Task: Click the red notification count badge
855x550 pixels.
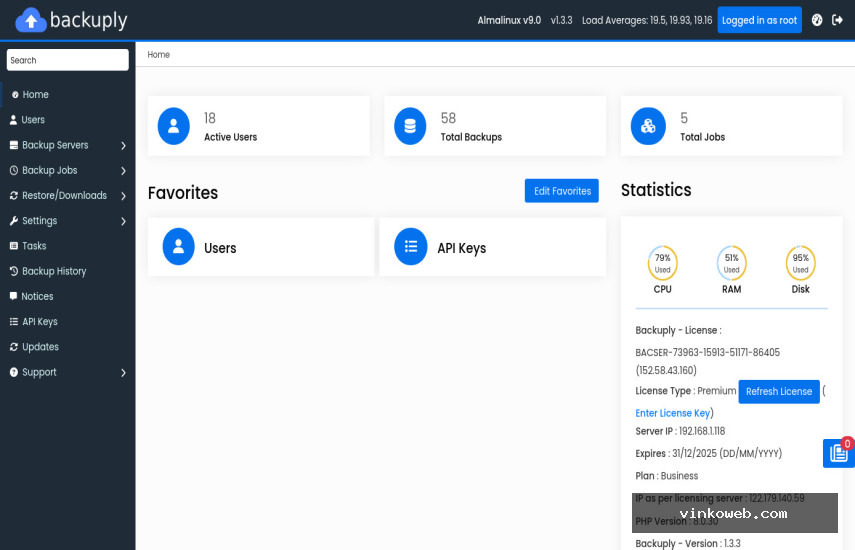Action: tap(847, 443)
